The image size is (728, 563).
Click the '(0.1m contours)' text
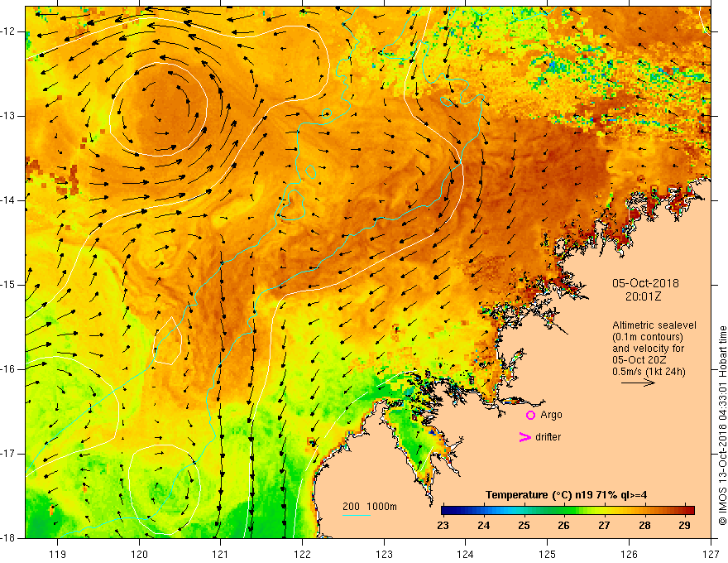coord(648,337)
